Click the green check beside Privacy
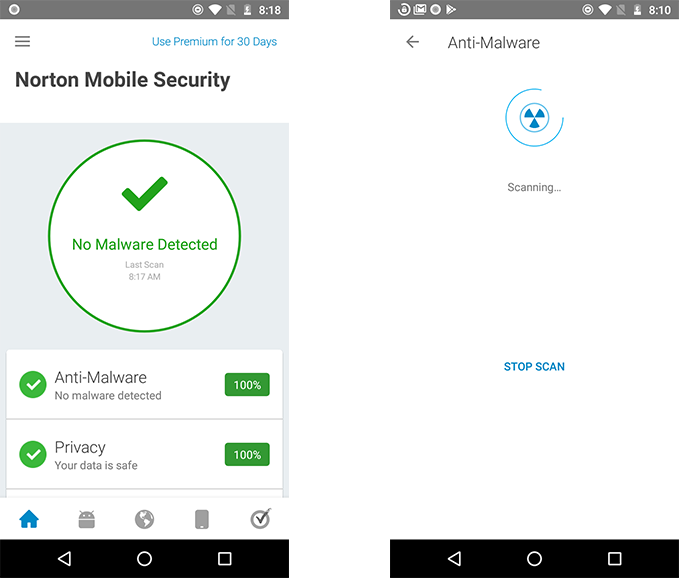Screen dimensions: 679x578 coord(33,454)
